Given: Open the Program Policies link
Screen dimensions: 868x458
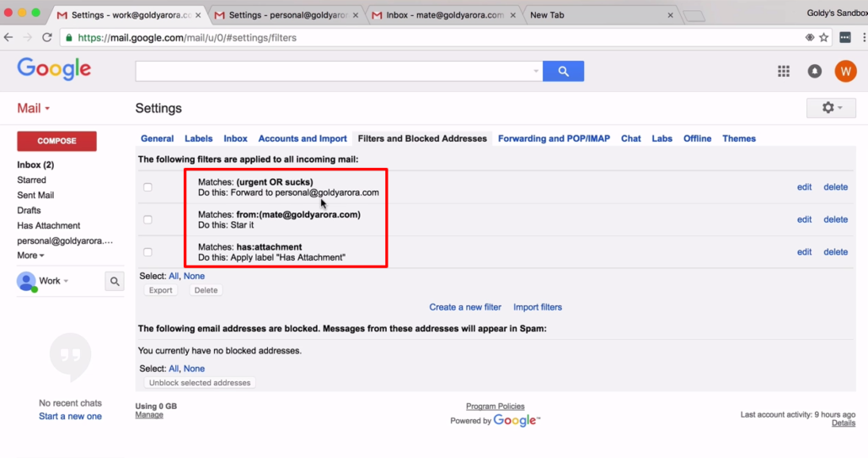Looking at the screenshot, I should pos(495,407).
